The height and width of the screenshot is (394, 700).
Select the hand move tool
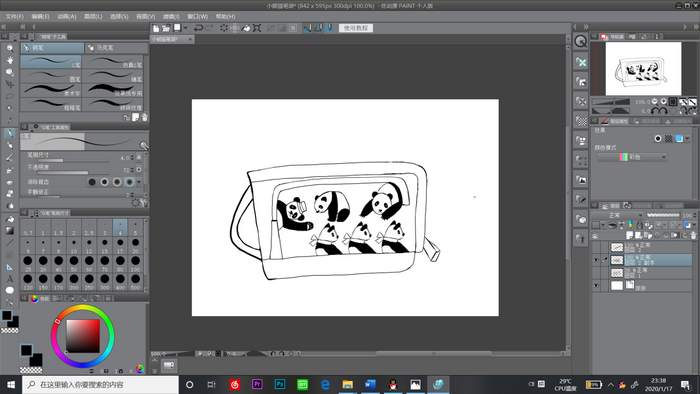click(9, 60)
